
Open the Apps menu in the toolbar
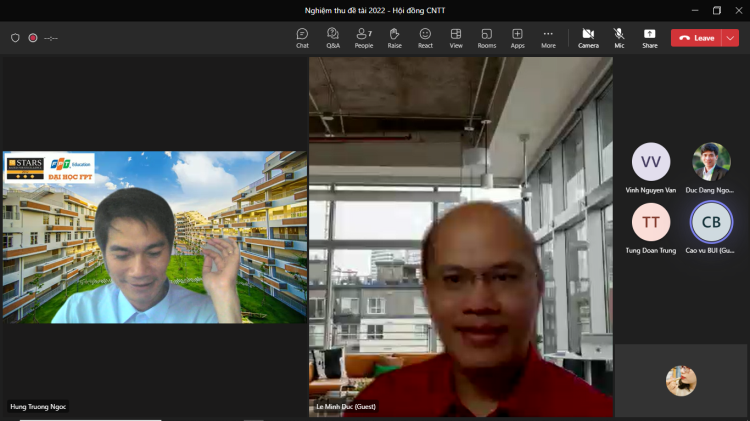517,38
